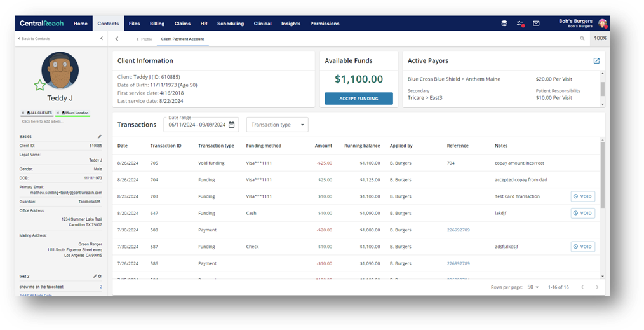Viewport: 644px width, 330px height.
Task: Go to previous transactions page
Action: [x=582, y=287]
